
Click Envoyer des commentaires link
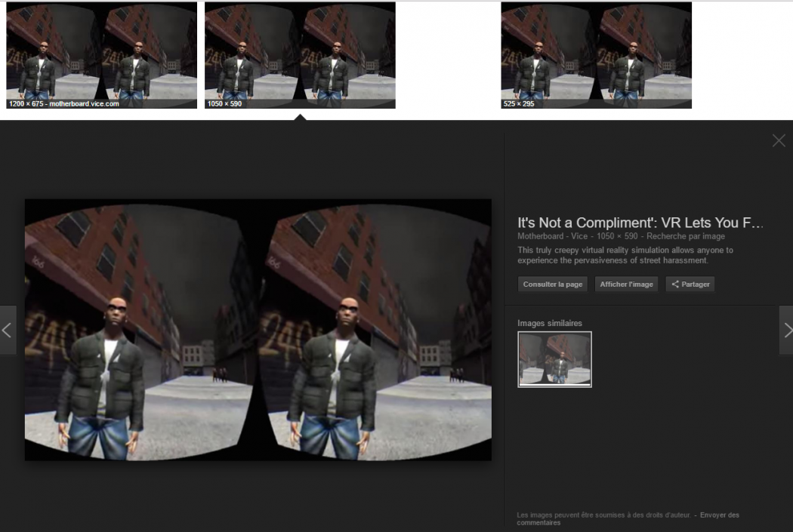pos(628,519)
